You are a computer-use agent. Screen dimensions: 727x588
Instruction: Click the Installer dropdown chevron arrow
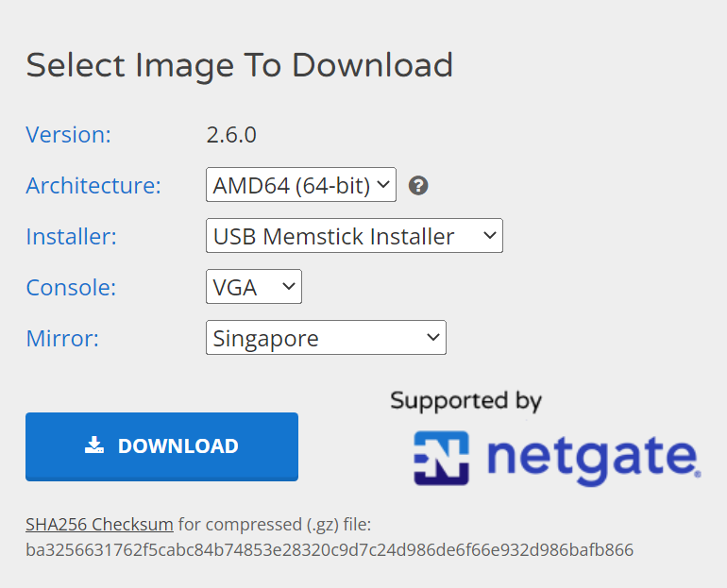coord(490,235)
